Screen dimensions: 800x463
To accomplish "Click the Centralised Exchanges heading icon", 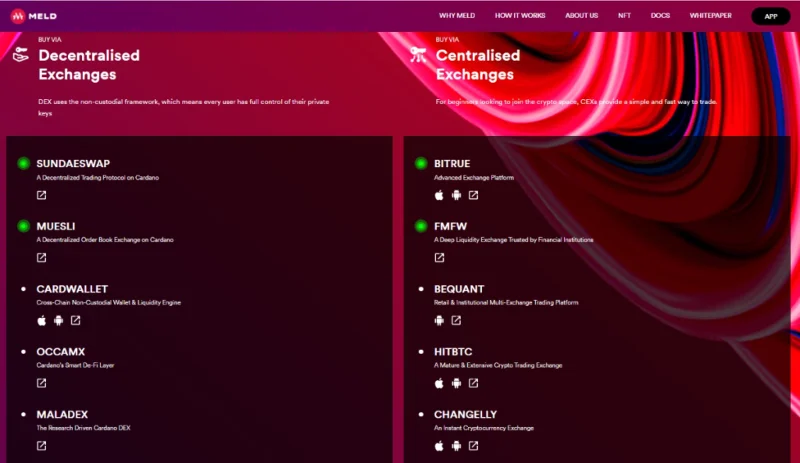I will [x=418, y=54].
